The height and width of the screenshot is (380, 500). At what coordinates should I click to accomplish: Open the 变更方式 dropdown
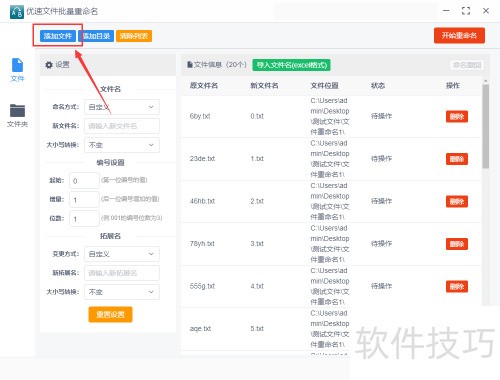click(122, 254)
